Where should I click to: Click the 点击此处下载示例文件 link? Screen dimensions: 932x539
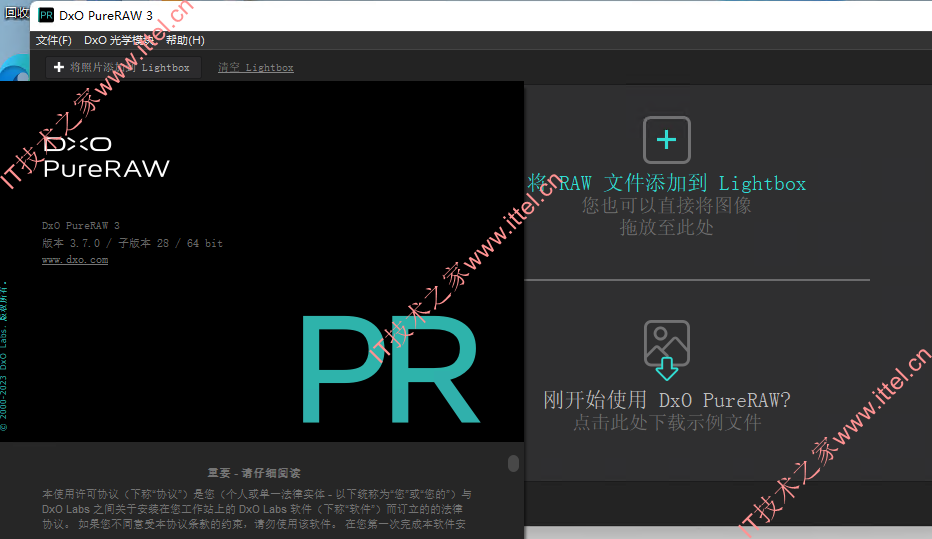coord(667,423)
